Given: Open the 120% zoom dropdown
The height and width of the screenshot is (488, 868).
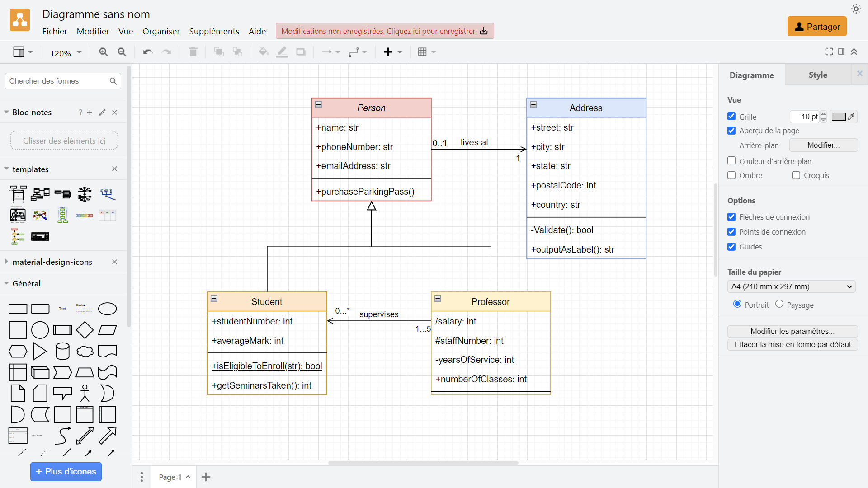Looking at the screenshot, I should point(66,53).
